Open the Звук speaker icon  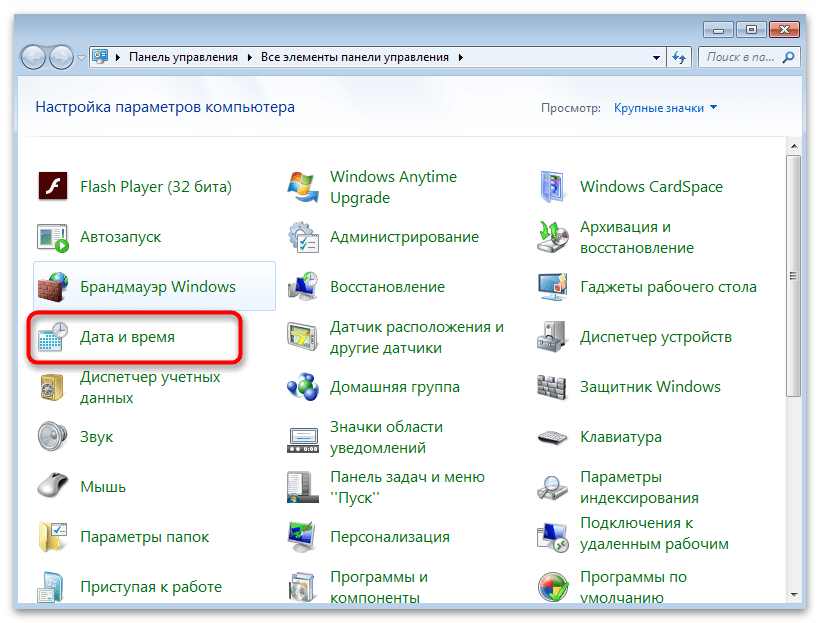click(x=52, y=437)
